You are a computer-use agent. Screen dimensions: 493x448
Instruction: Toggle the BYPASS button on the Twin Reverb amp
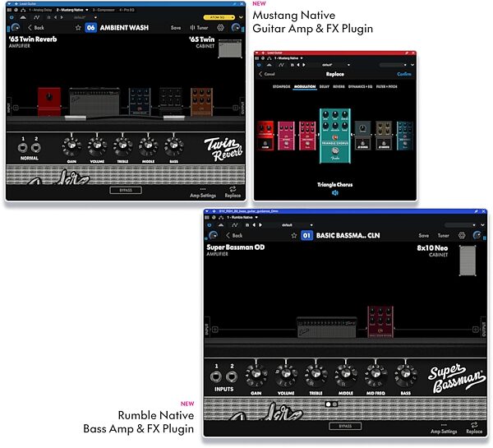point(126,190)
